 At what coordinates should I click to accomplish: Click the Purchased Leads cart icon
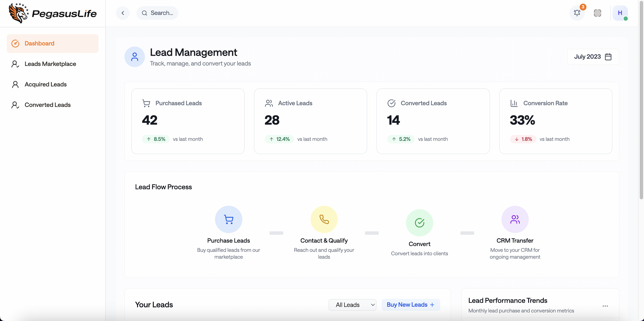146,103
